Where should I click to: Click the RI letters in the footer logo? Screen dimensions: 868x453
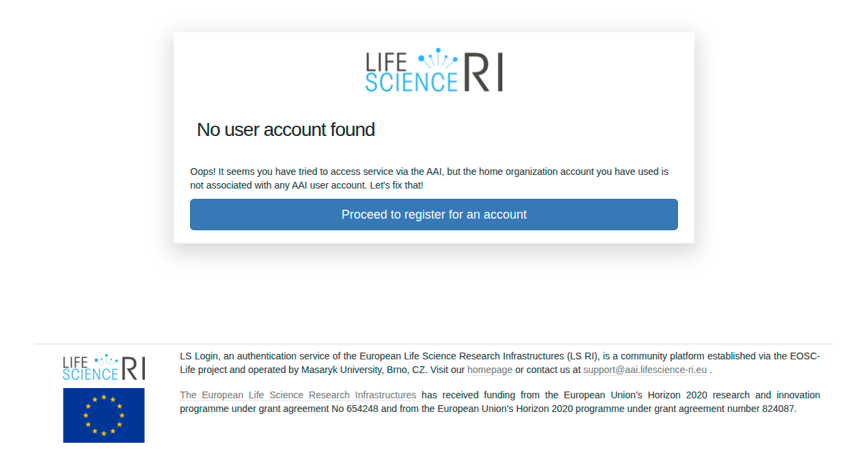pyautogui.click(x=133, y=369)
